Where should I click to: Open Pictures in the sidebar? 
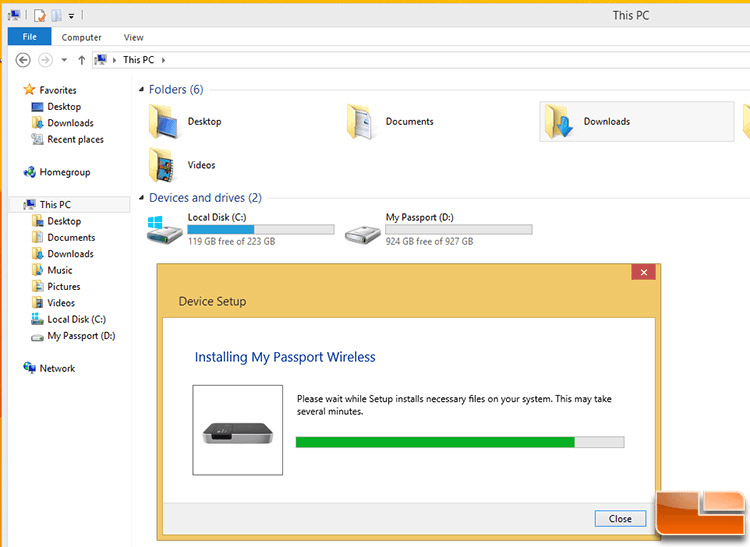64,286
